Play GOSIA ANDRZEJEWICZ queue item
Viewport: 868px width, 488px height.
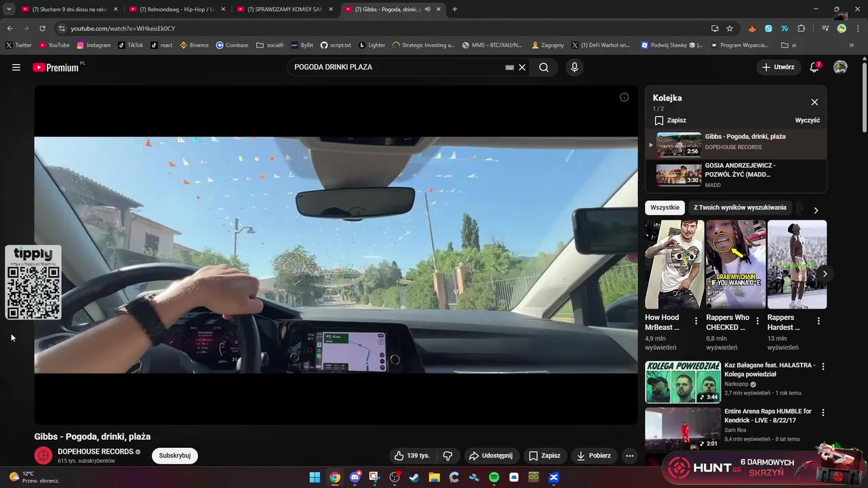point(736,175)
